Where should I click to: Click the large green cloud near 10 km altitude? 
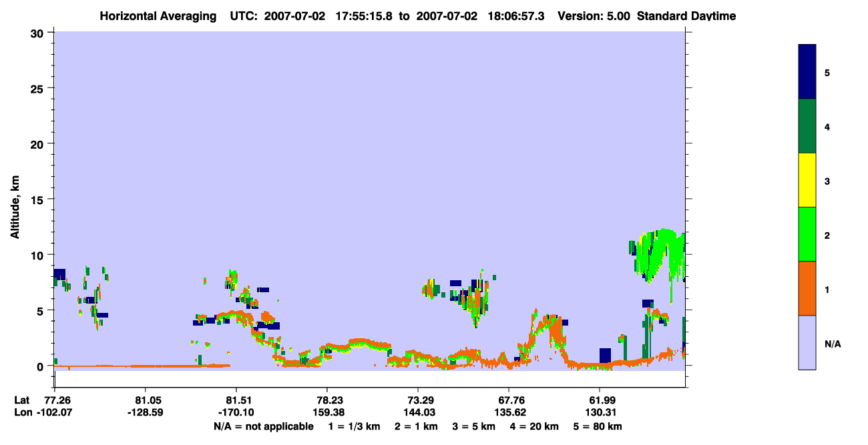pyautogui.click(x=660, y=256)
